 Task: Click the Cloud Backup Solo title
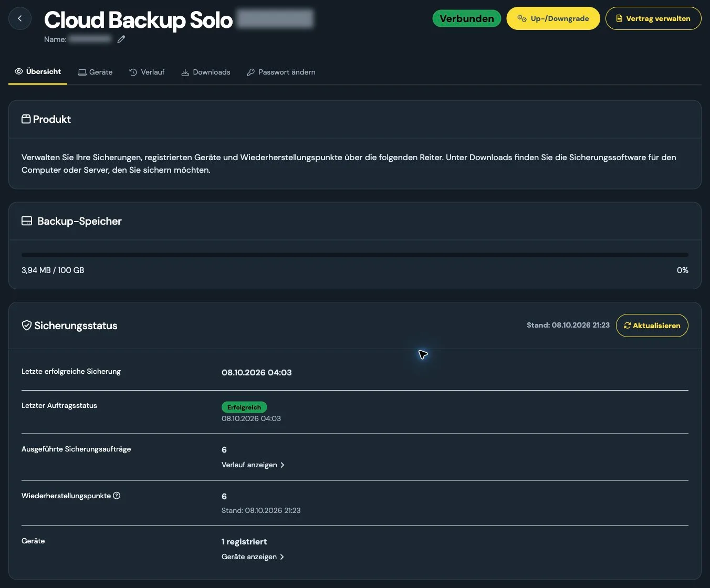pos(138,20)
